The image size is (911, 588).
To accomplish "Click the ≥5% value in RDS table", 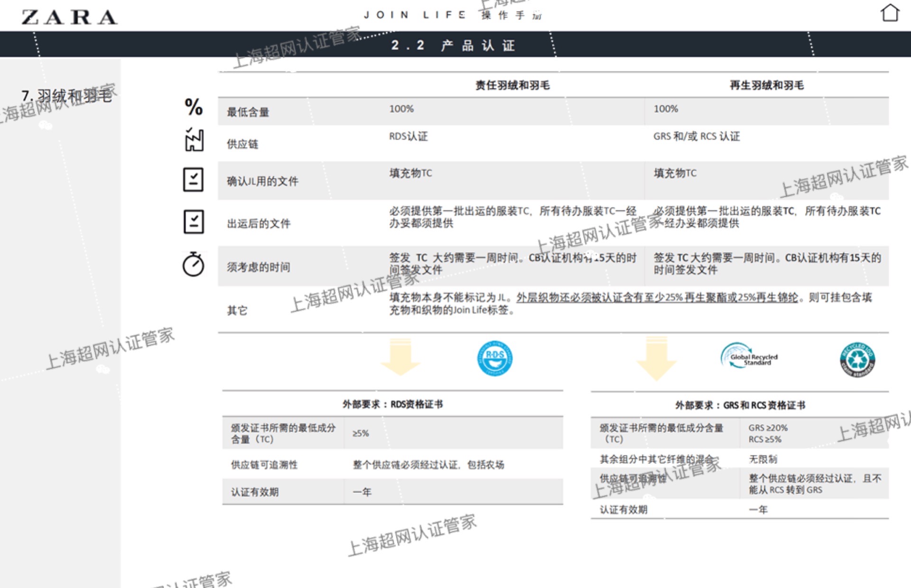I will click(361, 433).
